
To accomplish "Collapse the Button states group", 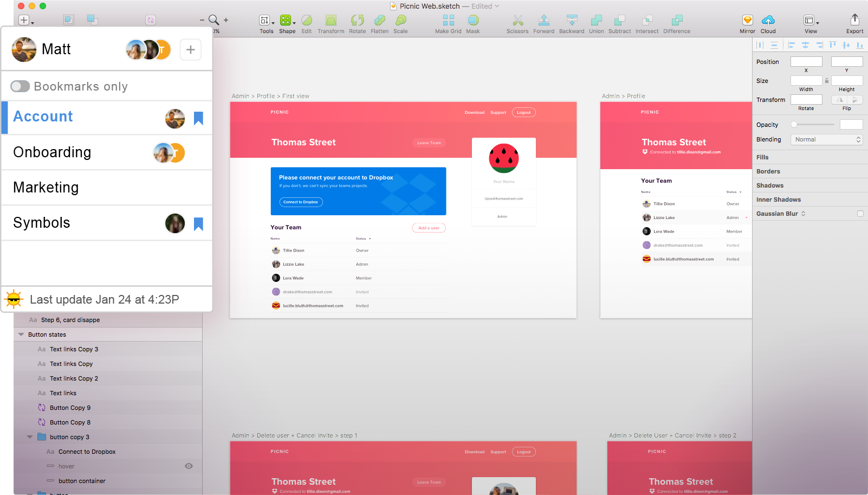I will (21, 335).
